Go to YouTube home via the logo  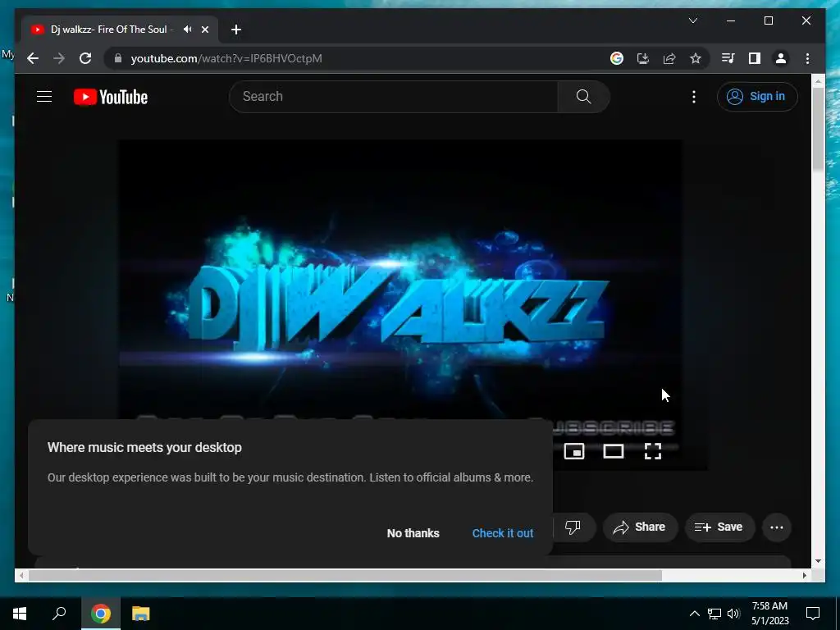(111, 97)
